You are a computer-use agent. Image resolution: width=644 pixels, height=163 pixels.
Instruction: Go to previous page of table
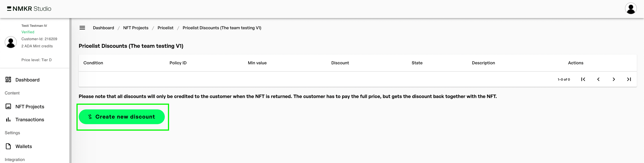coord(598,79)
